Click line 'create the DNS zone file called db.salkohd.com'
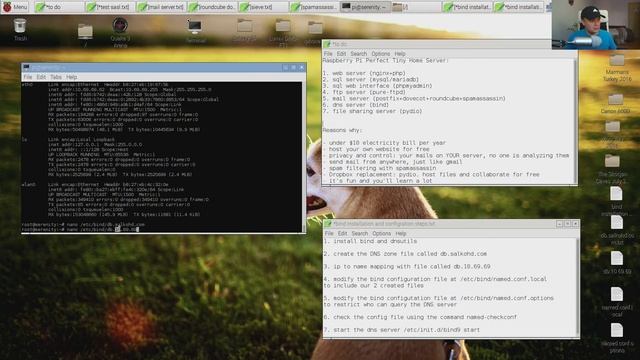640x360 pixels. click(x=405, y=254)
